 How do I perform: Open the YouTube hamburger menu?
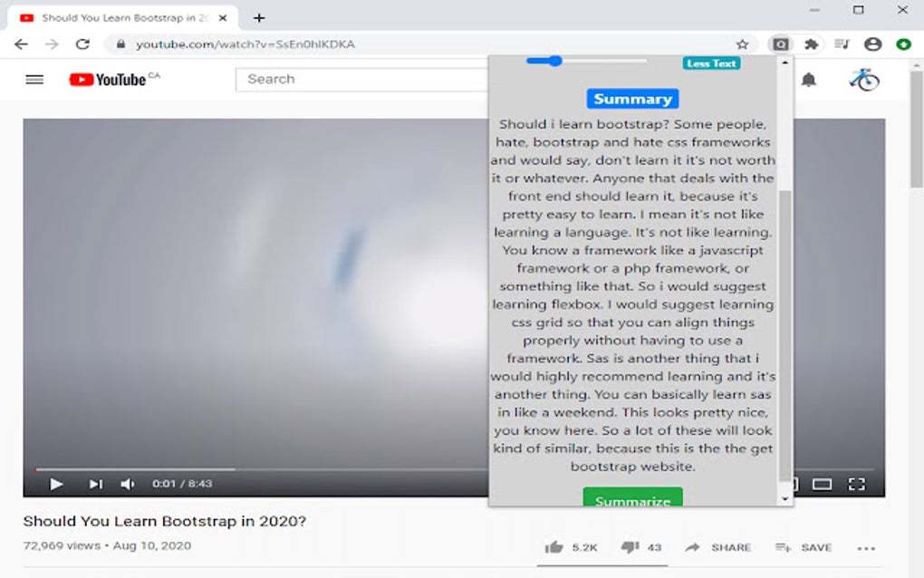coord(34,80)
